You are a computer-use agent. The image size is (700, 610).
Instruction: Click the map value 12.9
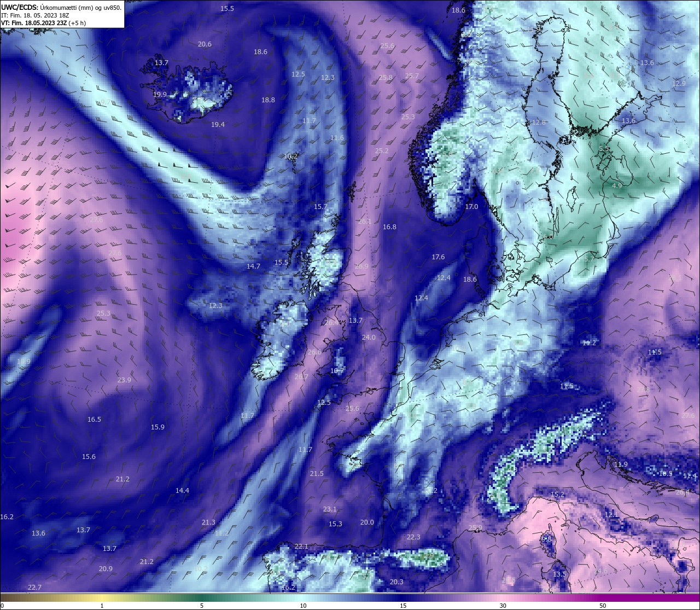click(x=679, y=84)
